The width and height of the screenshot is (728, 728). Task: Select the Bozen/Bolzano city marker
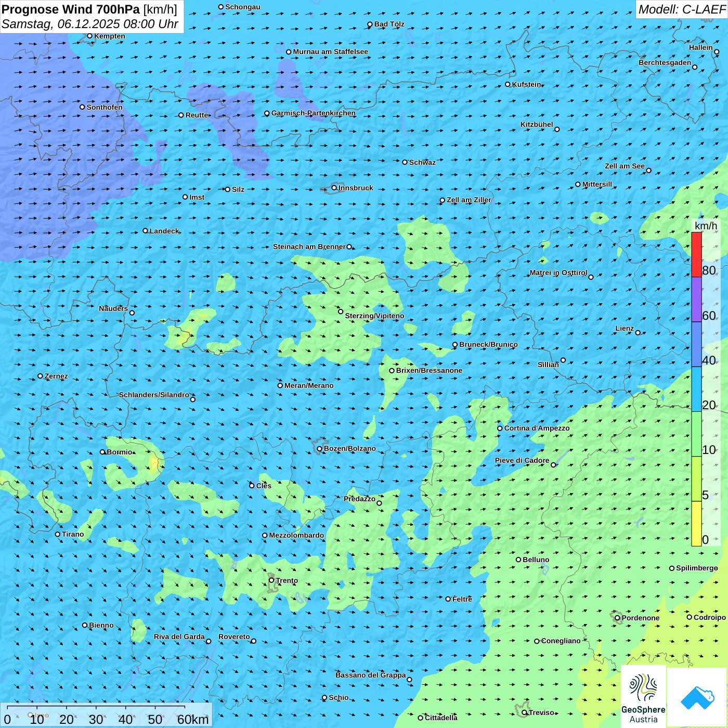320,449
